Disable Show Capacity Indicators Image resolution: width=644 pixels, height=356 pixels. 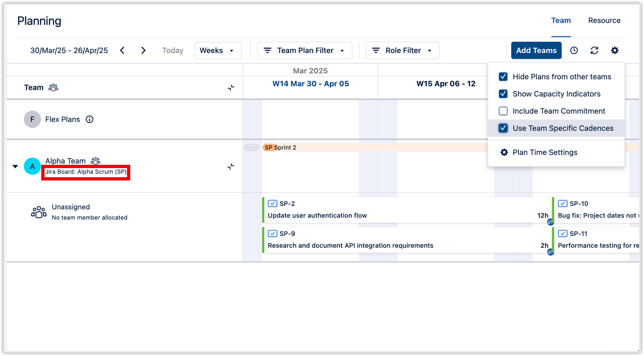tap(503, 94)
